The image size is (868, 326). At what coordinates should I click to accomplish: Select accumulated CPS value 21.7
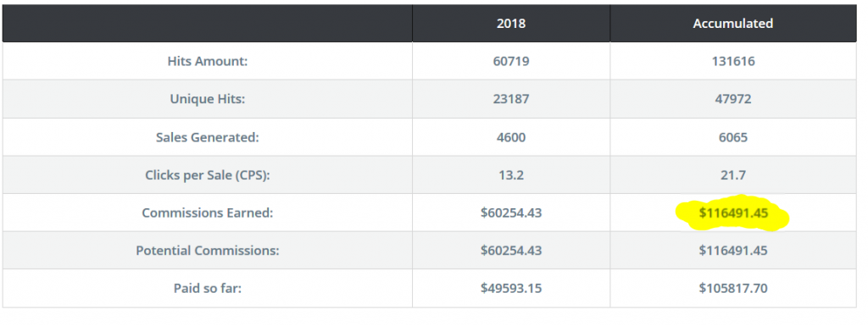[733, 175]
